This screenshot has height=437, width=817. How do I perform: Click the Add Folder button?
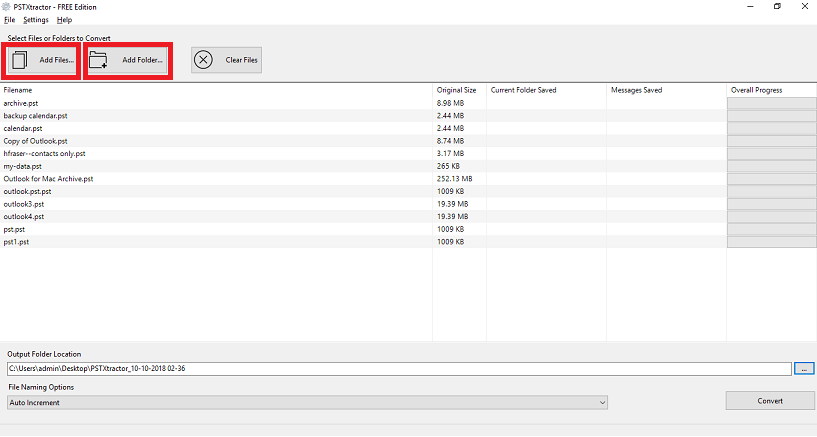[128, 60]
